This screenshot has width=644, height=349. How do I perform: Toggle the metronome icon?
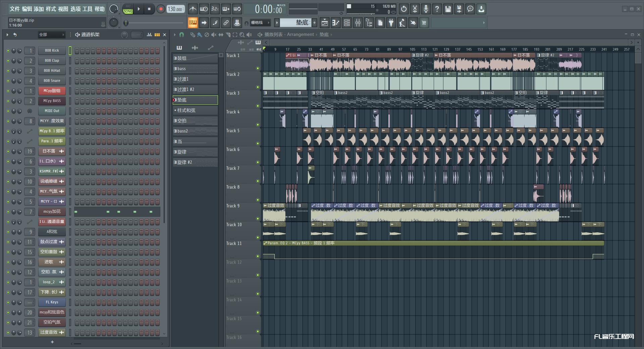[x=193, y=9]
